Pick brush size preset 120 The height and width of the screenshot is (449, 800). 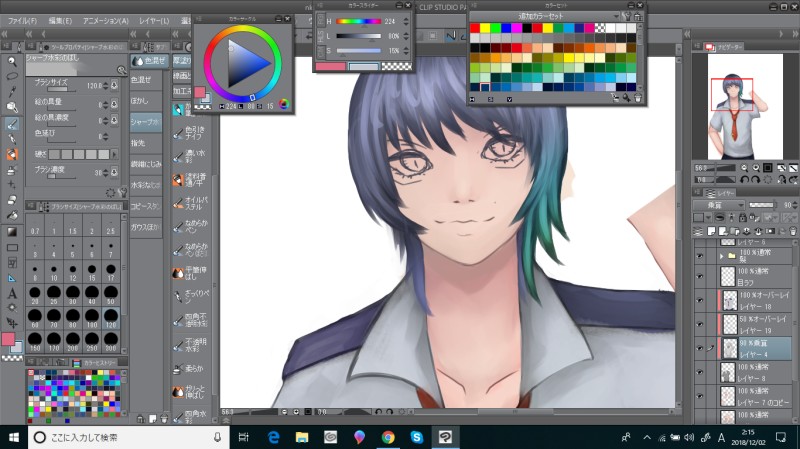point(111,318)
